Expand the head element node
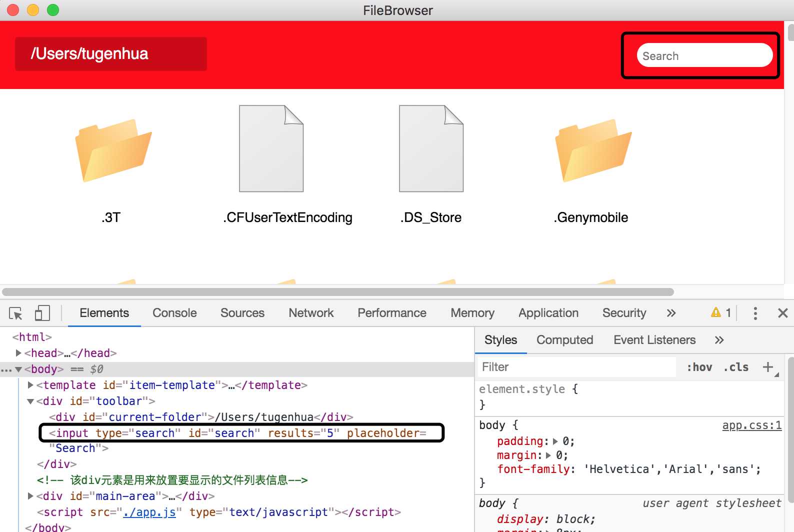The width and height of the screenshot is (794, 532). click(18, 353)
